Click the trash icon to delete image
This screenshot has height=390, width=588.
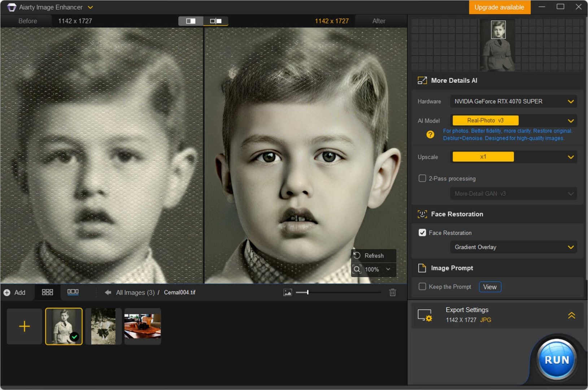[x=392, y=292]
